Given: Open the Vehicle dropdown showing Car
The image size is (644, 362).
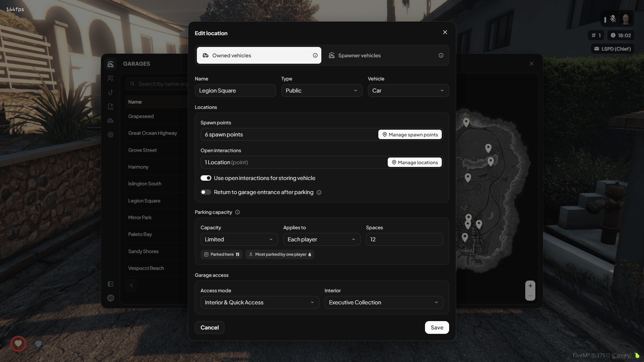Looking at the screenshot, I should 408,90.
